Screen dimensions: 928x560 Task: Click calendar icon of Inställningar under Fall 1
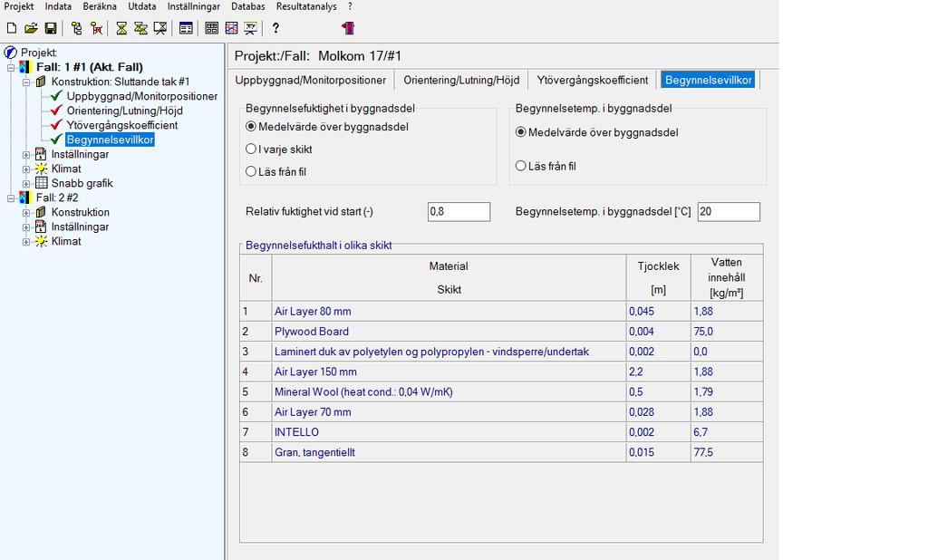pos(41,154)
